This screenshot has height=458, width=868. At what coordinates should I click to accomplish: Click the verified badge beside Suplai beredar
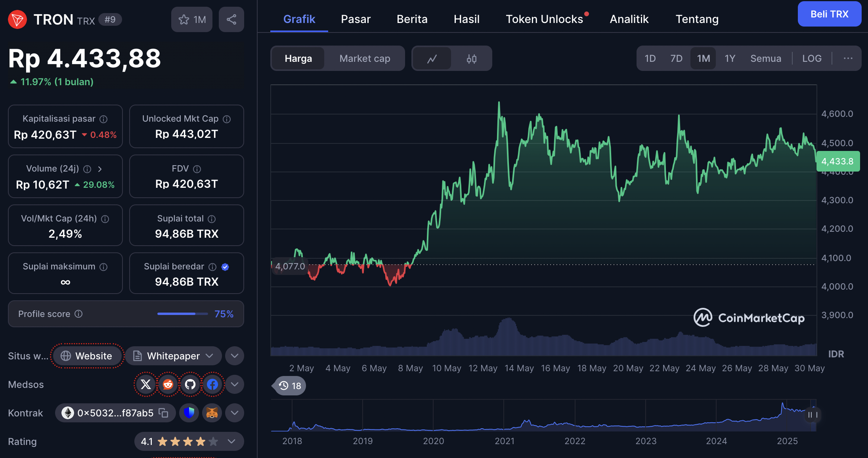[x=225, y=267]
